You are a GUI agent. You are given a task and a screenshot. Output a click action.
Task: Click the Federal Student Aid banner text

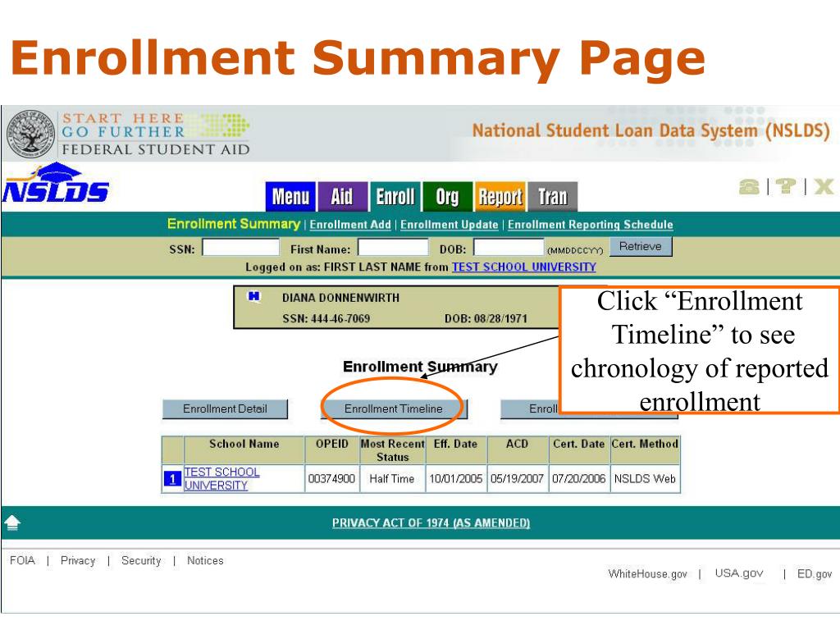156,149
